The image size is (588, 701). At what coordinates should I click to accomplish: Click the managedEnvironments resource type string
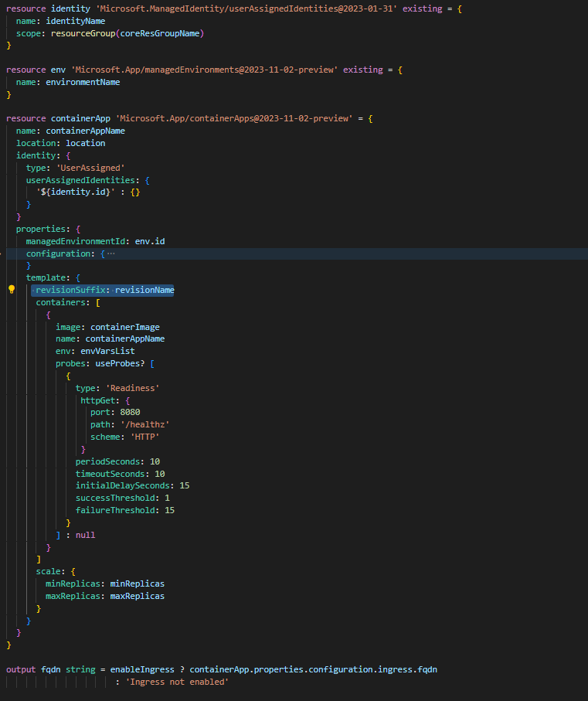[x=204, y=70]
